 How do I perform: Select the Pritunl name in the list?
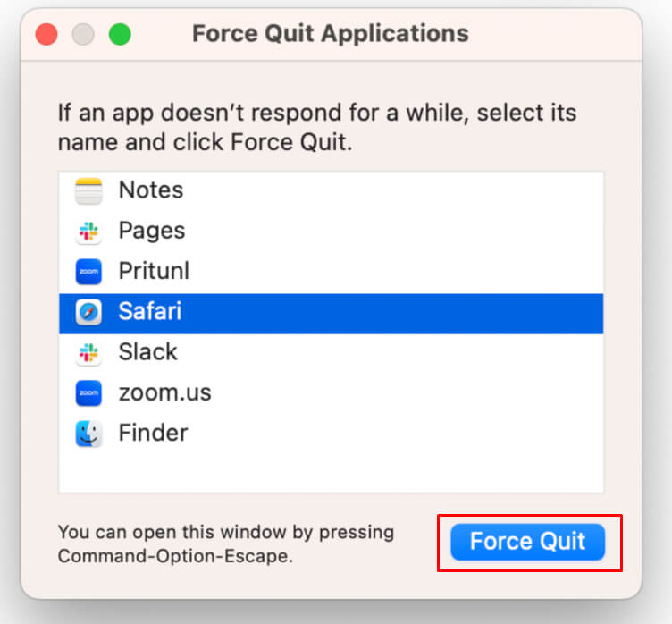coord(154,271)
